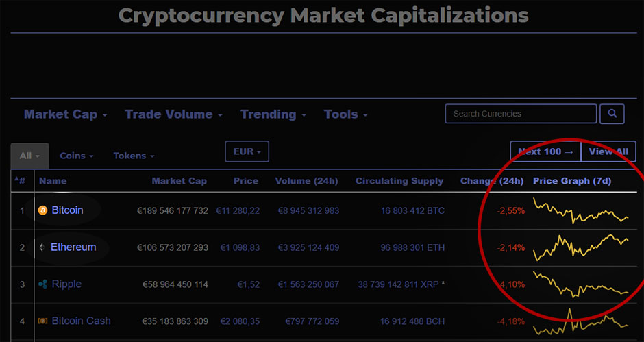Click the Bitcoin Cash logo icon
The height and width of the screenshot is (342, 644).
tap(42, 321)
